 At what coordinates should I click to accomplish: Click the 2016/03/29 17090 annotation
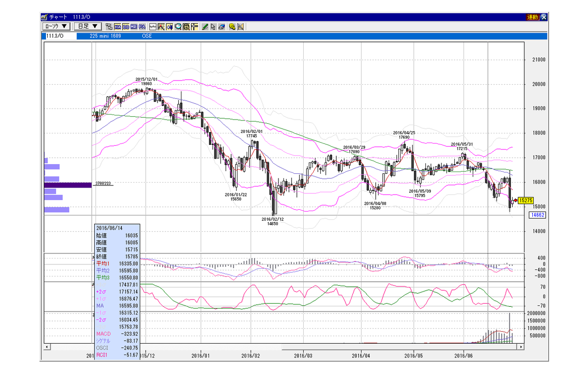(354, 149)
